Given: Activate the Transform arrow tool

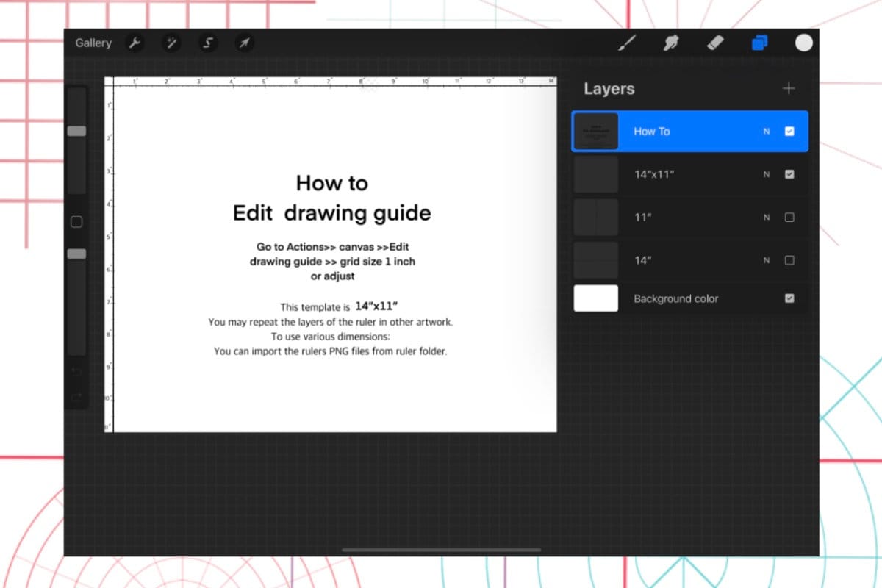Looking at the screenshot, I should coord(244,43).
